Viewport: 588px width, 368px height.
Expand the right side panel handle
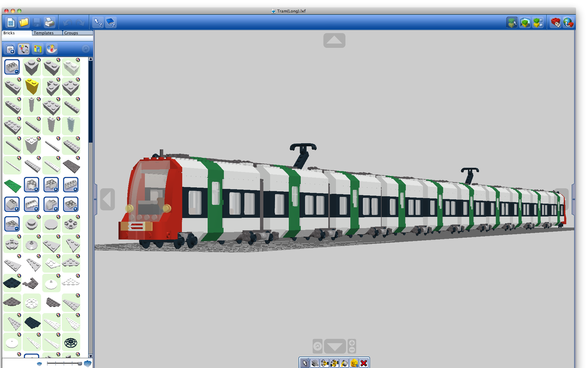click(x=574, y=199)
